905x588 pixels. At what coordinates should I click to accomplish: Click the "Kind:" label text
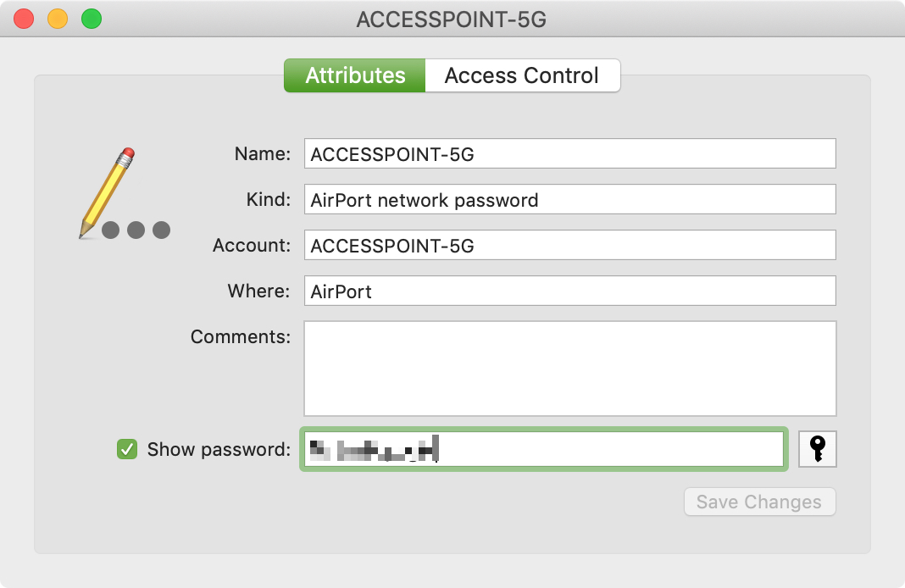click(x=265, y=200)
